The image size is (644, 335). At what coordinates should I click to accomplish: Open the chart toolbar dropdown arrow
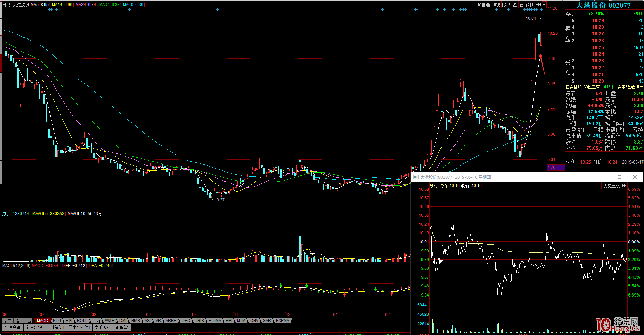coord(544,5)
